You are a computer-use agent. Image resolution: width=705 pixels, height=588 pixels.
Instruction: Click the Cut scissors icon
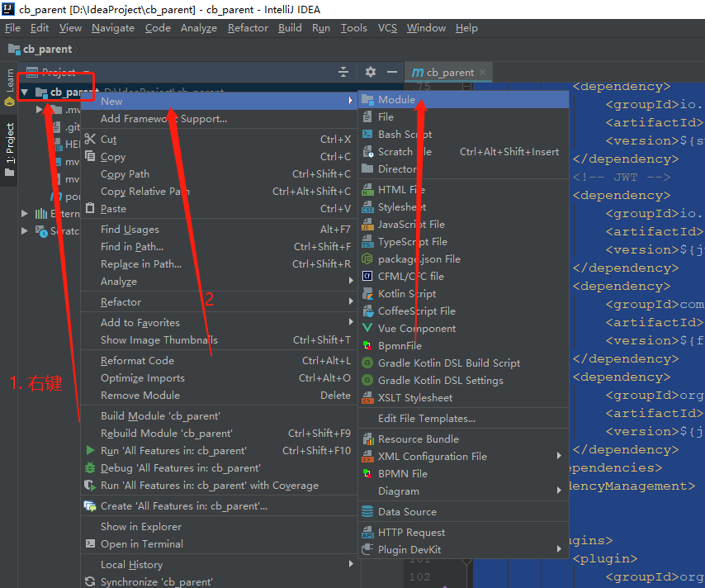pyautogui.click(x=90, y=139)
